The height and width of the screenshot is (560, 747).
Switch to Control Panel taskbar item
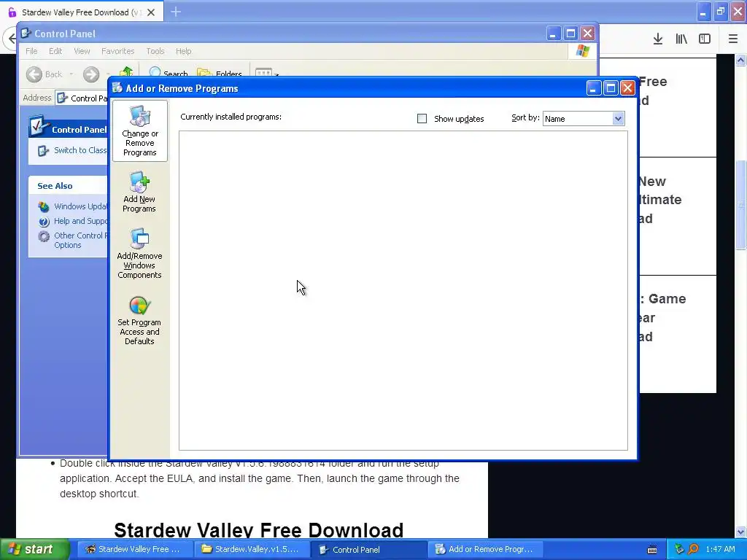[x=368, y=549]
